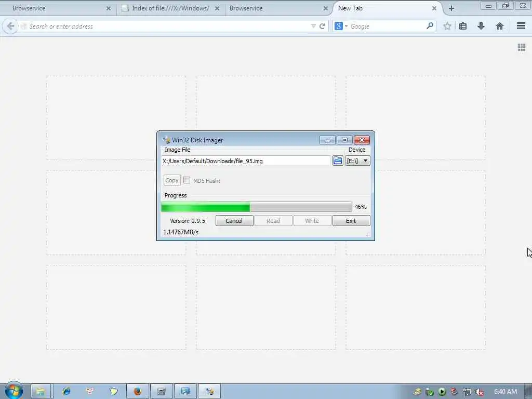Screen dimensions: 532x399
Task: Click the home icon
Action: (x=499, y=26)
